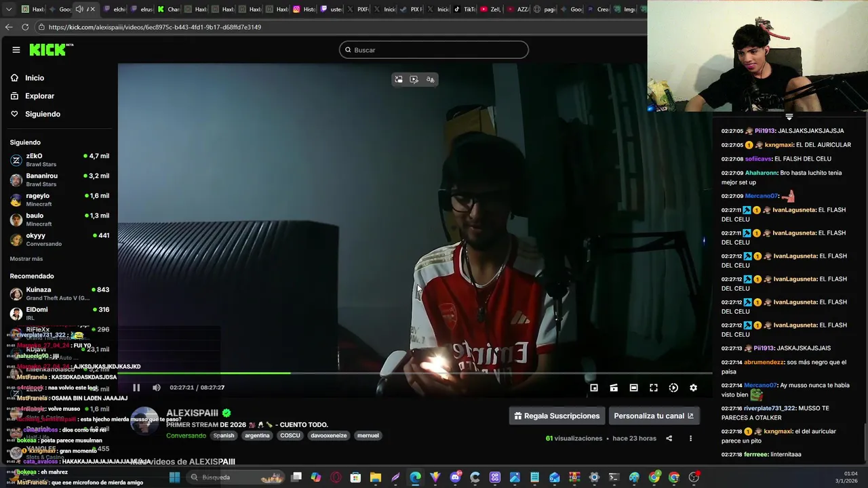
Task: Share this video
Action: (669, 439)
